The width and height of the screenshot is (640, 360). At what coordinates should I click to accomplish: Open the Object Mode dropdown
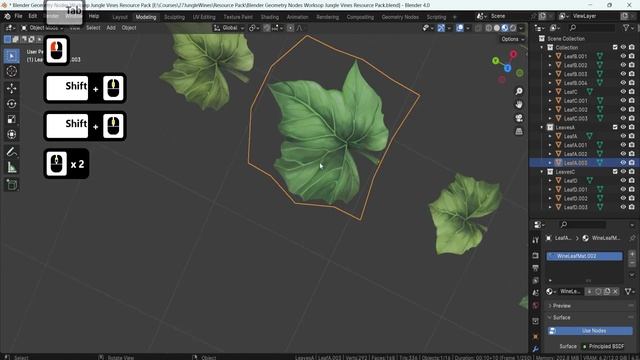[x=42, y=28]
